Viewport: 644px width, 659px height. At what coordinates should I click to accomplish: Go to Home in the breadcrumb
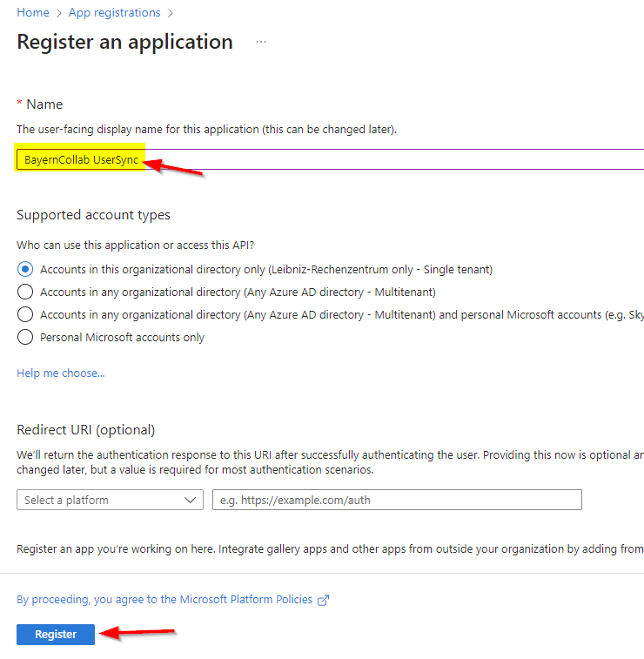tap(33, 13)
